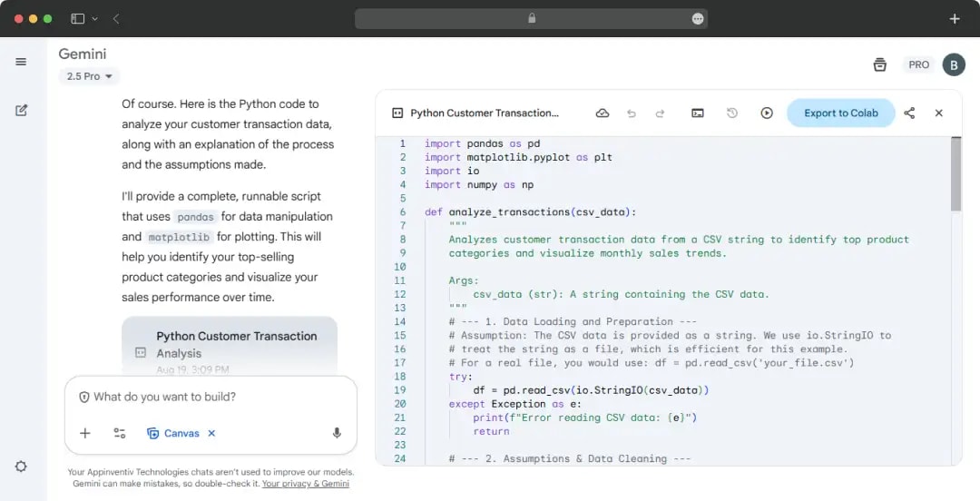Click the print Error reading CSV data line
The width and height of the screenshot is (980, 501).
tap(584, 417)
